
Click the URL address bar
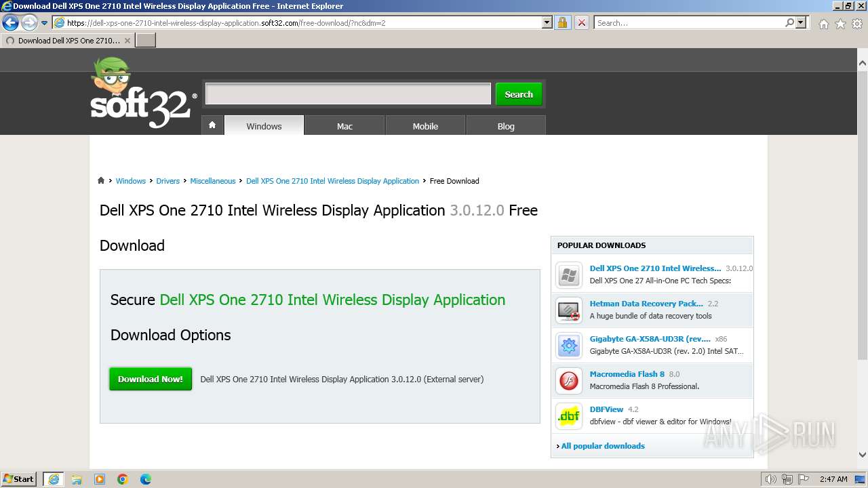296,22
